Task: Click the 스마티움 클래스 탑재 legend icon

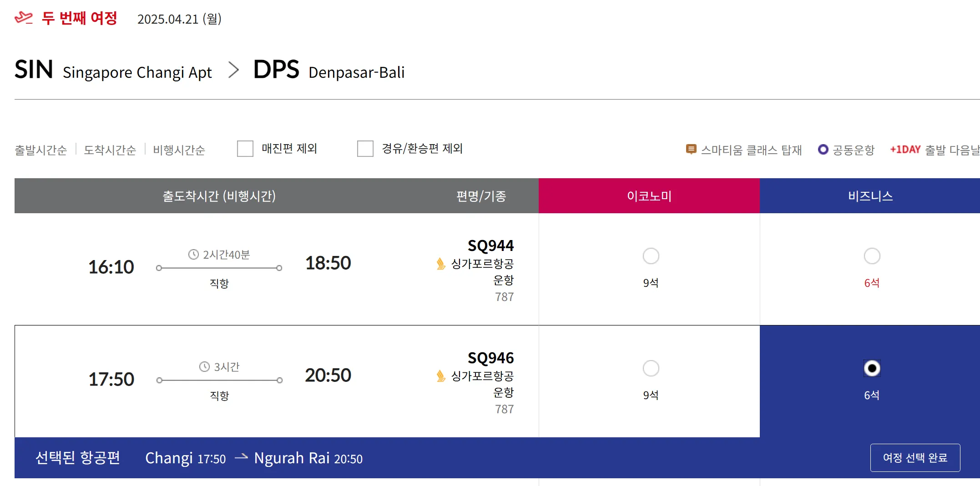Action: [x=691, y=149]
